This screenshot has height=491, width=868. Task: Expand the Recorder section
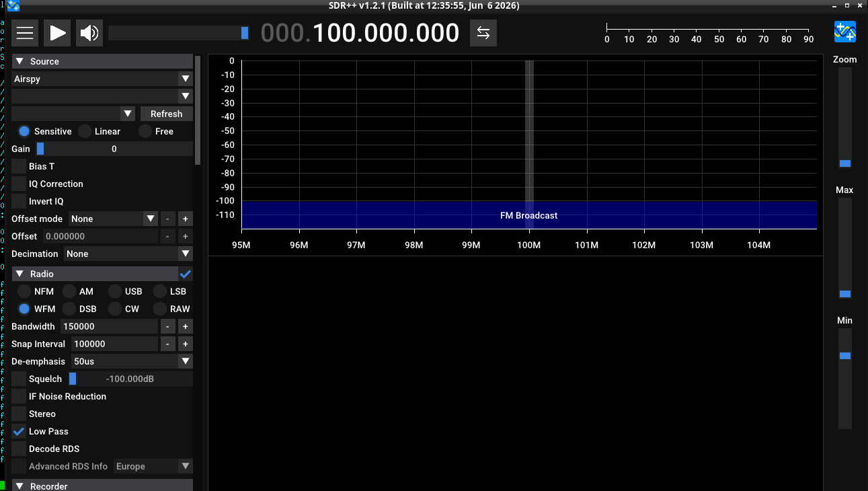click(102, 485)
